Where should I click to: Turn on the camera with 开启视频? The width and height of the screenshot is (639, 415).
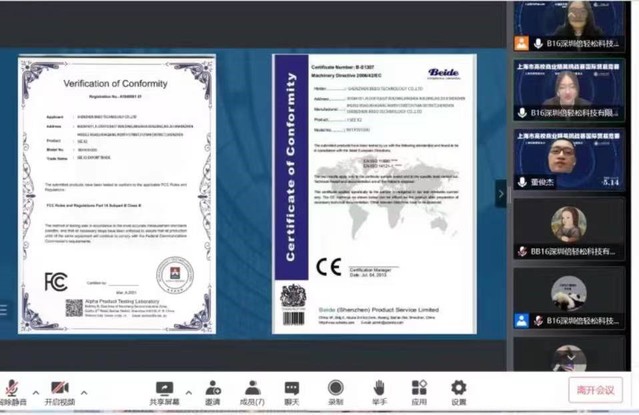[60, 391]
